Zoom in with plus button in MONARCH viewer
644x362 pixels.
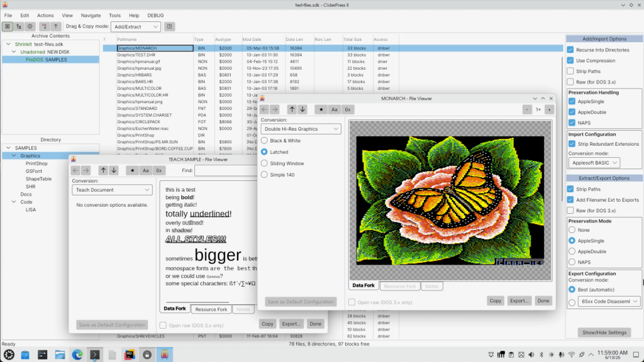coord(549,109)
